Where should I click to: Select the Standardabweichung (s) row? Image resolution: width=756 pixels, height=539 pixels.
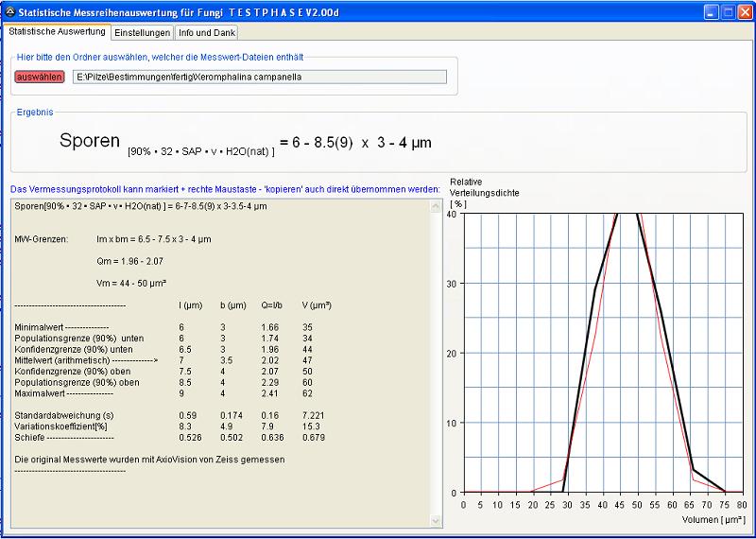click(x=64, y=416)
